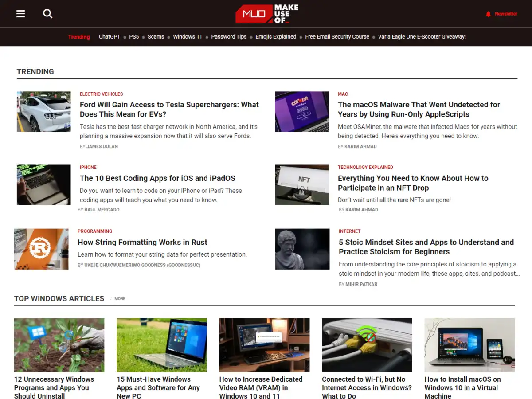The image size is (532, 399).
Task: Click the Newsletter bell icon
Action: pyautogui.click(x=489, y=14)
